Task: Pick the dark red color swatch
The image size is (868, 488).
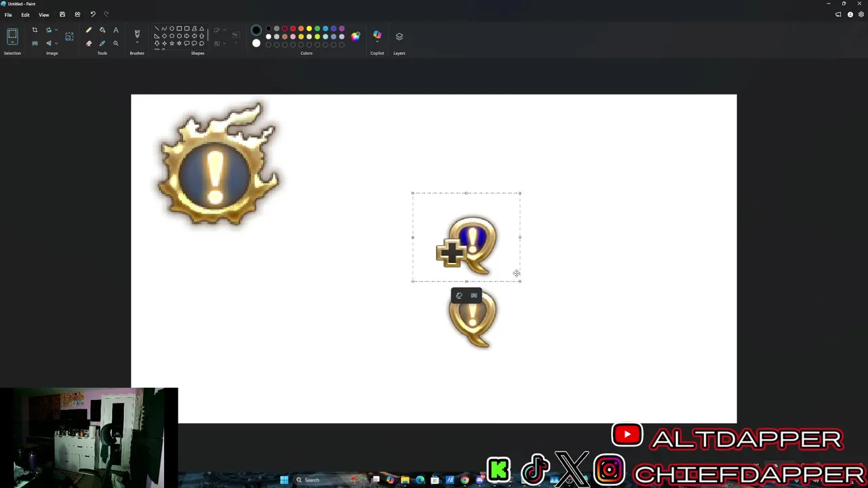Action: coord(285,28)
